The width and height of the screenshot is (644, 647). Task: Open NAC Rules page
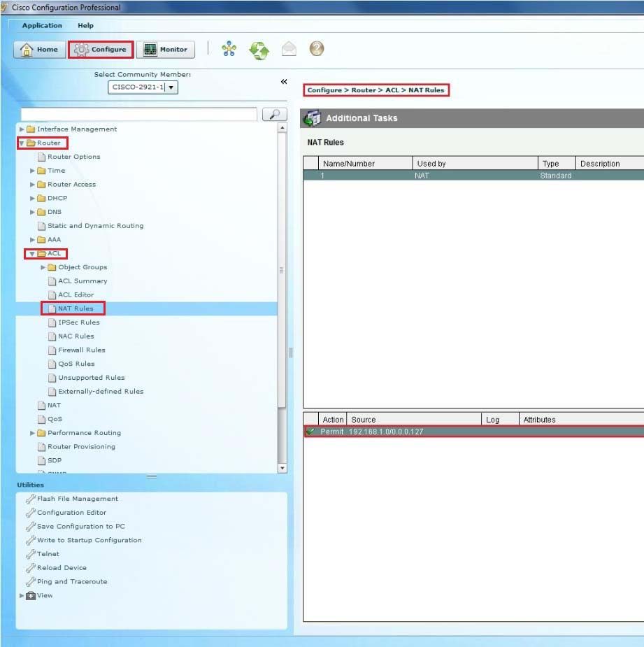click(x=76, y=336)
